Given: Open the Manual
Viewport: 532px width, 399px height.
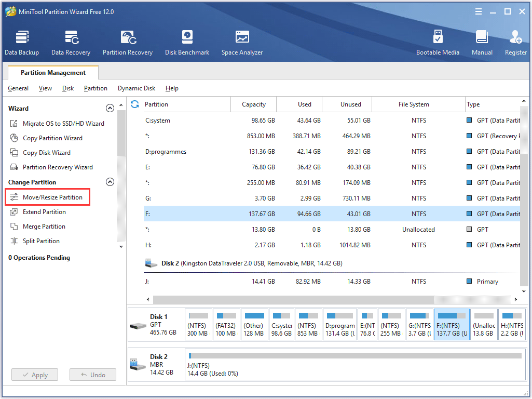Looking at the screenshot, I should (482, 42).
